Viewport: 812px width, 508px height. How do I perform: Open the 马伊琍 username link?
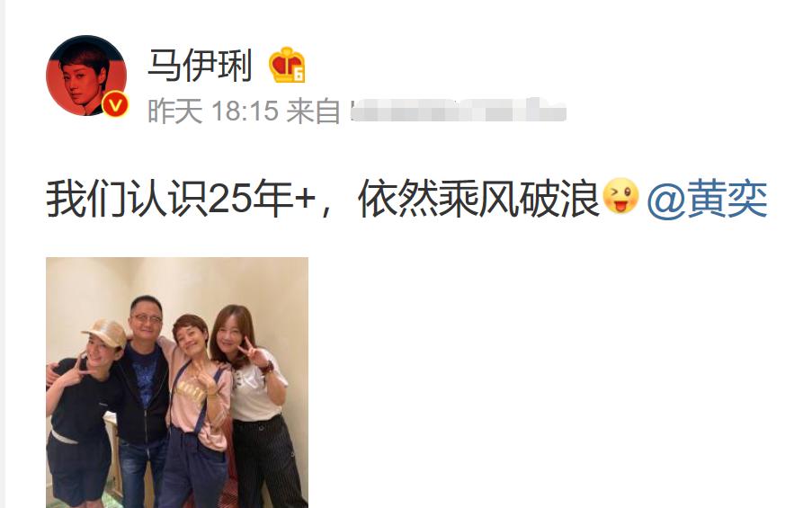point(200,66)
